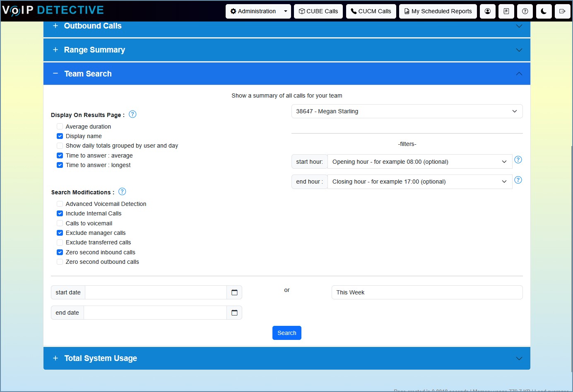Image resolution: width=573 pixels, height=392 pixels.
Task: Open the user account icon in navbar
Action: pos(488,12)
